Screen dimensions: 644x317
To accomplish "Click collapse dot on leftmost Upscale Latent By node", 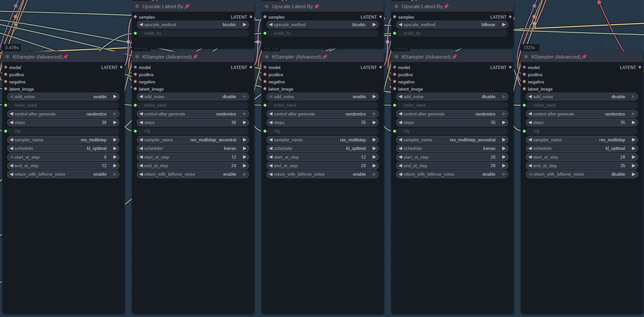I will pos(137,7).
